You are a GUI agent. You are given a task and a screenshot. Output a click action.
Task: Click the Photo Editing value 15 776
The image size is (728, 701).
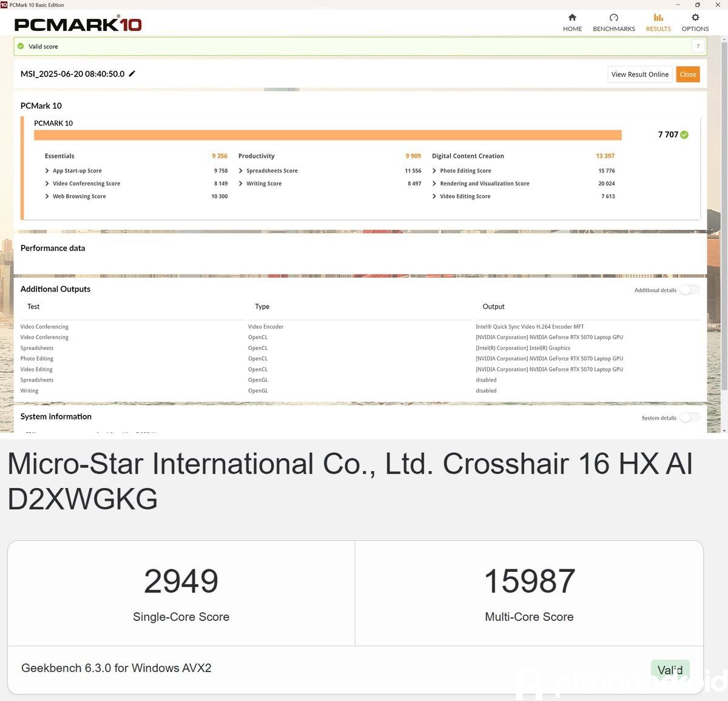607,171
